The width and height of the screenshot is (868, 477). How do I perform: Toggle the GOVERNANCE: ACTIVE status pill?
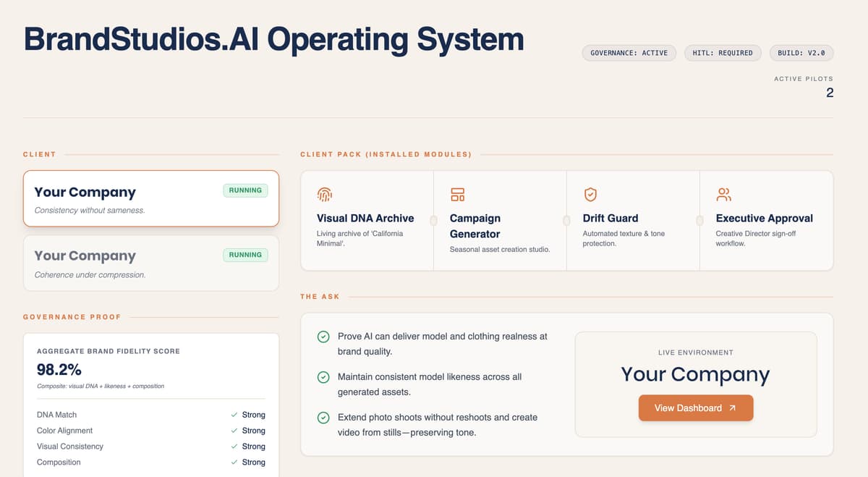pos(629,53)
